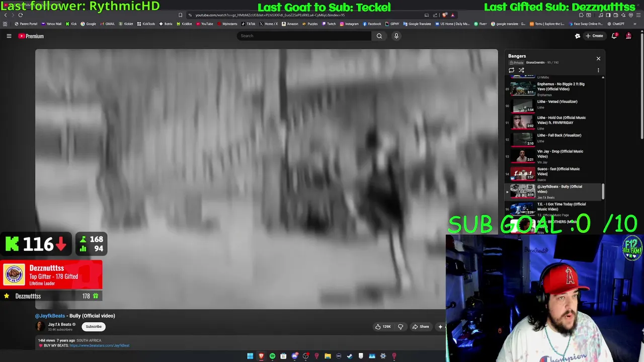Go back in browser

[x=6, y=15]
